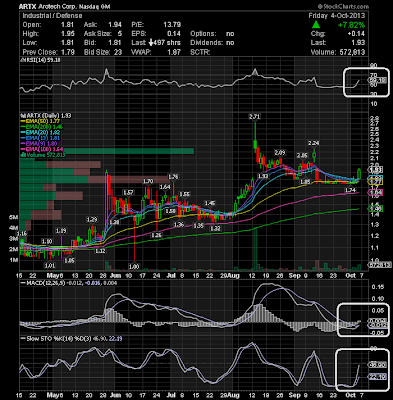Click the 5M volume axis label
393x400 pixels.
[14, 218]
